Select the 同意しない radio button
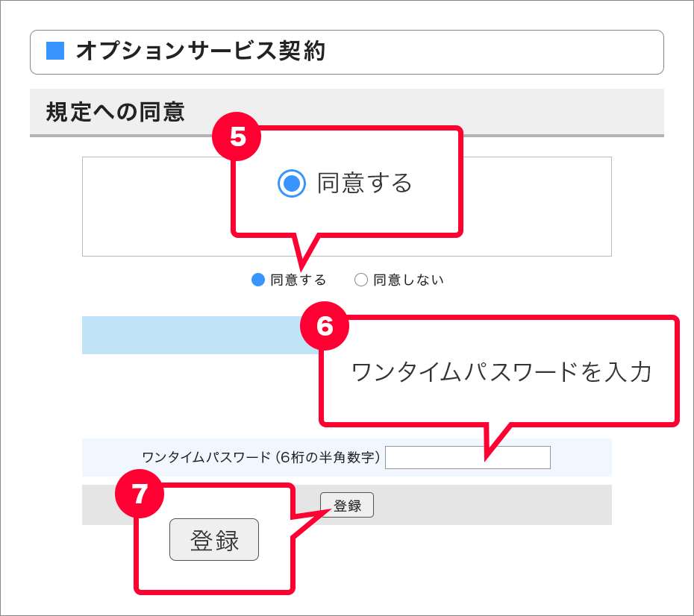The width and height of the screenshot is (694, 616). click(361, 280)
